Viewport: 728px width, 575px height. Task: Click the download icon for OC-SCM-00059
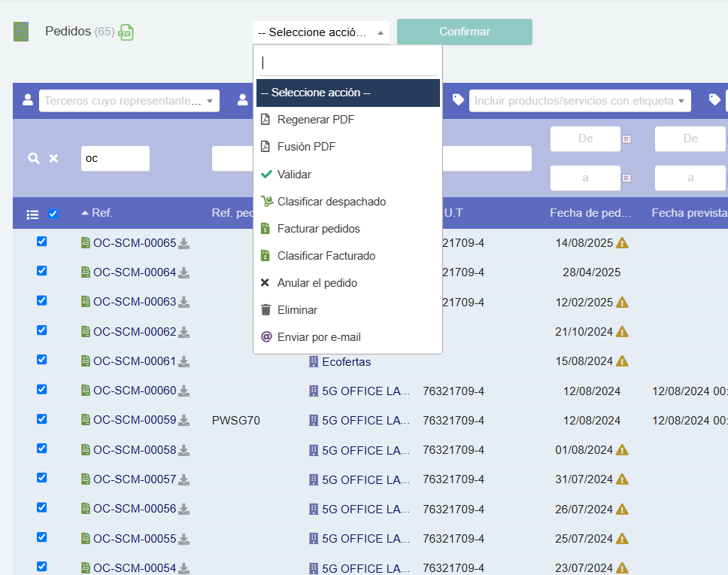coord(184,421)
